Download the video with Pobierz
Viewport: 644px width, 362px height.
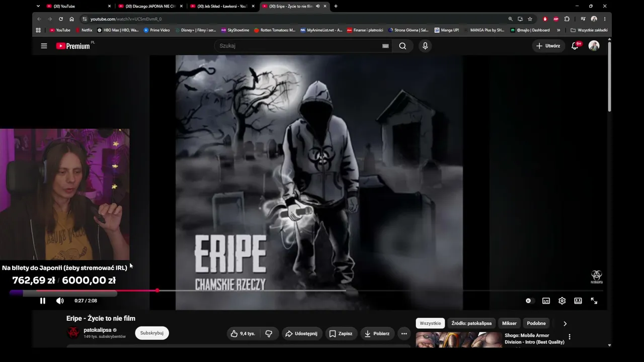pos(377,333)
